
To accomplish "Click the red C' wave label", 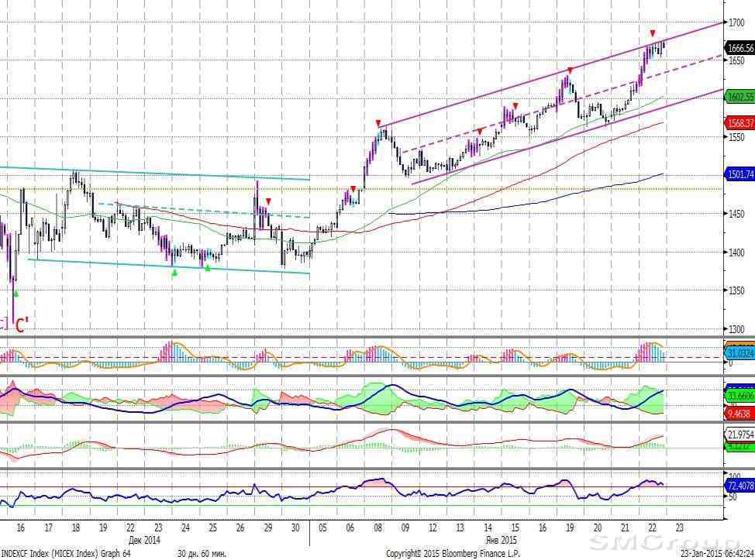I will pos(22,325).
